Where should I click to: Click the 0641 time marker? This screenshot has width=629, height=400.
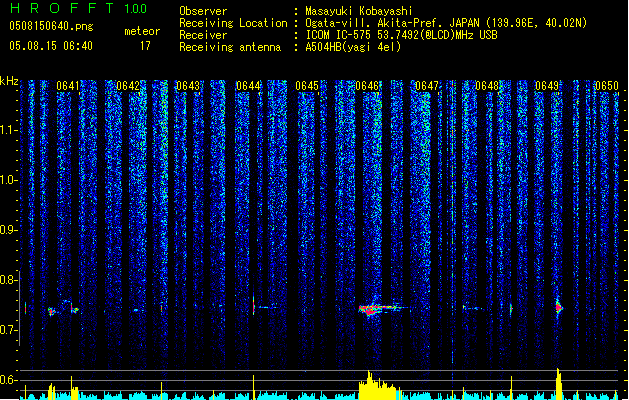pos(68,86)
